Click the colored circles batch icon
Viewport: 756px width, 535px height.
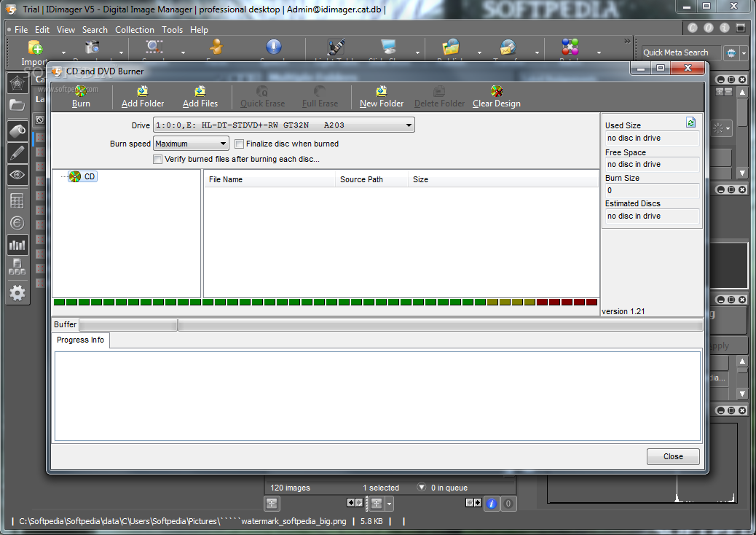click(570, 47)
